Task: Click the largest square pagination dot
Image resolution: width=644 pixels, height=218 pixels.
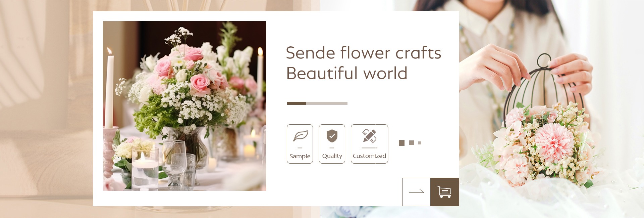Action: (401, 143)
